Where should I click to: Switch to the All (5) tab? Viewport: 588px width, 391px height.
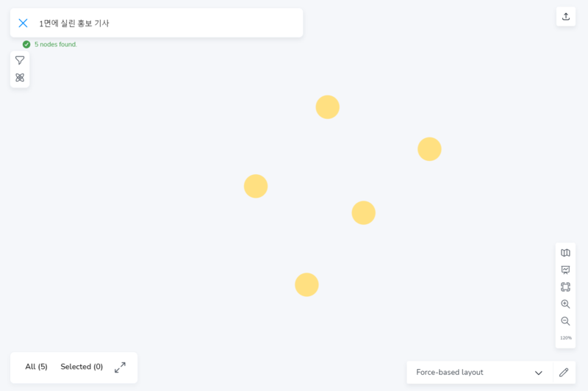[x=36, y=367]
